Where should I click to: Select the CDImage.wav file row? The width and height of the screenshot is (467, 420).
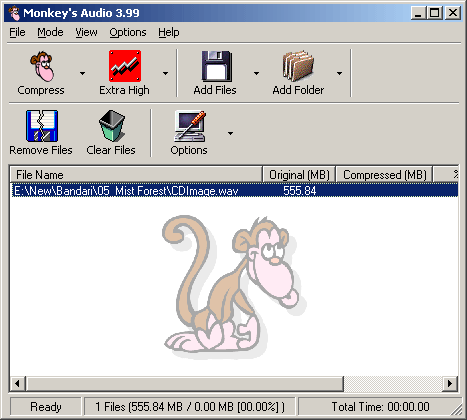[x=235, y=191]
